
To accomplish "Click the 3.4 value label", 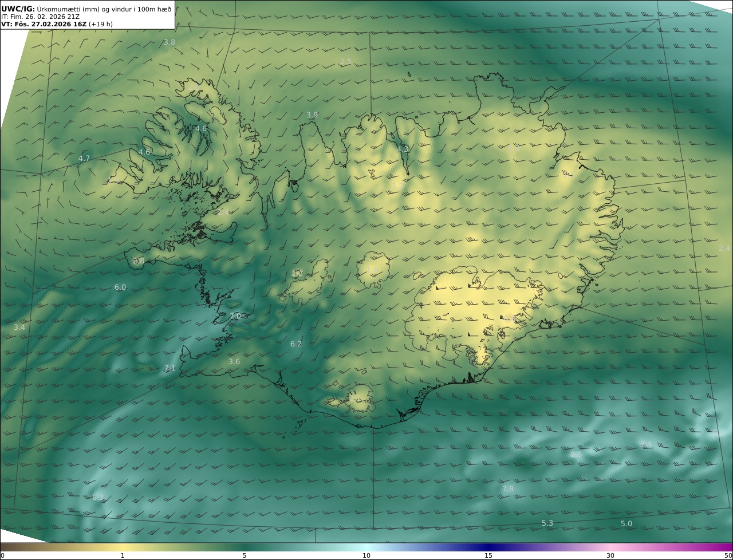I will point(19,328).
